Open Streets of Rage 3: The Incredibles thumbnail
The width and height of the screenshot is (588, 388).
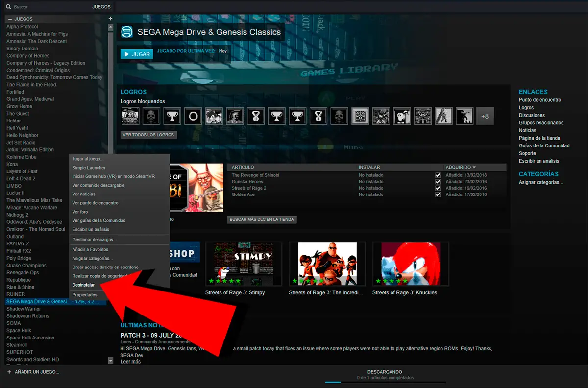[x=327, y=264]
